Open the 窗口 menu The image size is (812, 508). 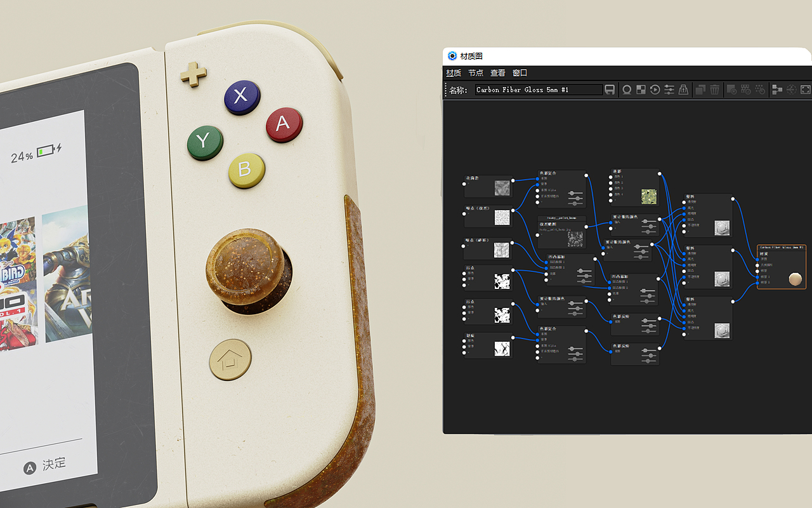520,73
